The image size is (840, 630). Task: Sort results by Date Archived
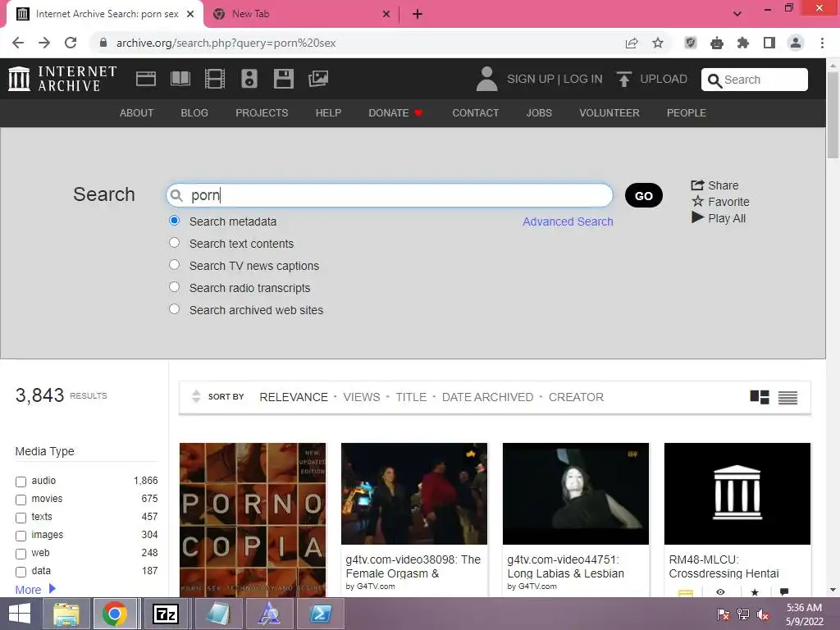coord(487,397)
